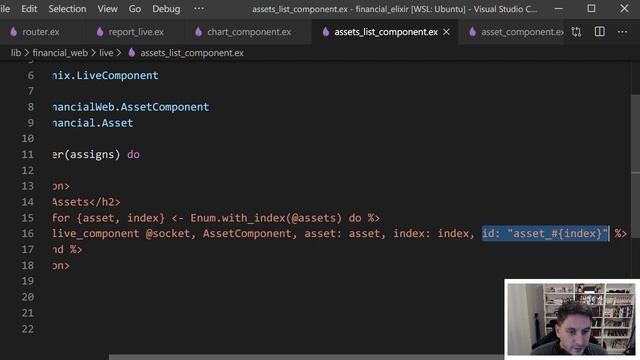This screenshot has width=640, height=360.
Task: Open the Go menu
Action: (135, 9)
